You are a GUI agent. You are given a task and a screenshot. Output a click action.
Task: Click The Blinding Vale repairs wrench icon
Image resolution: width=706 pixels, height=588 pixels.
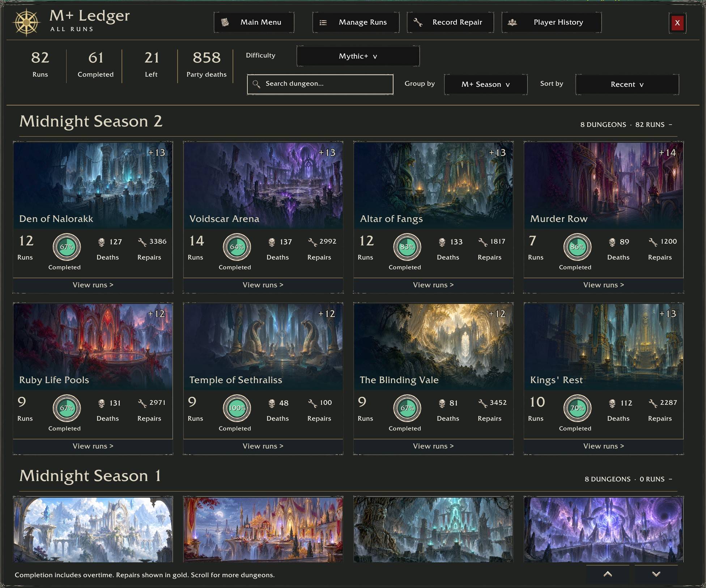483,403
